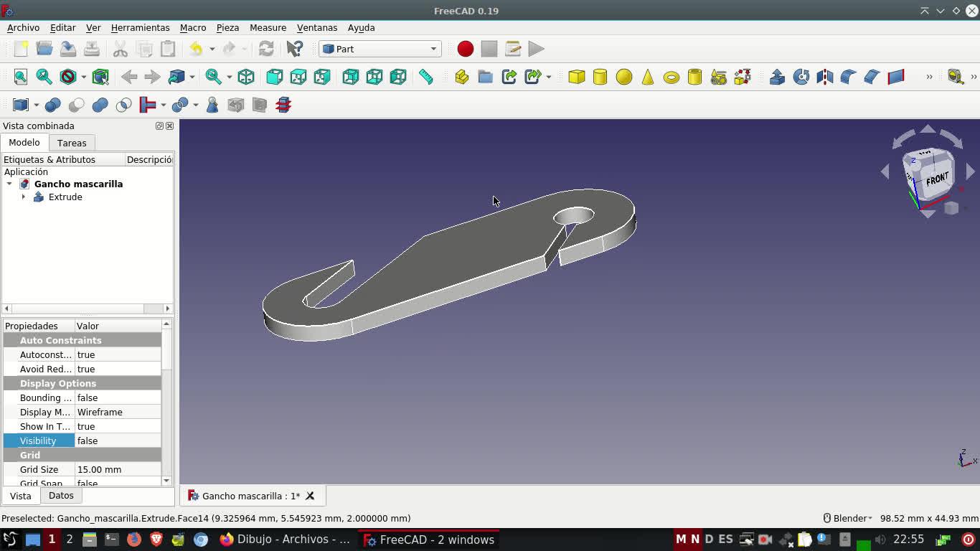Select the Fit all view icon
This screenshot has width=980, height=551.
[21, 77]
